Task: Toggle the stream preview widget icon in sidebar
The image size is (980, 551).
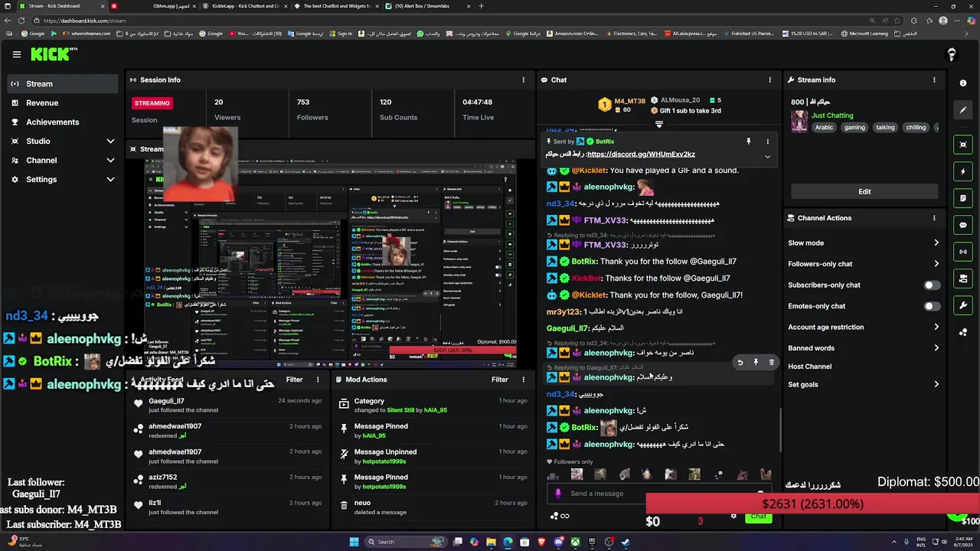Action: (x=963, y=145)
